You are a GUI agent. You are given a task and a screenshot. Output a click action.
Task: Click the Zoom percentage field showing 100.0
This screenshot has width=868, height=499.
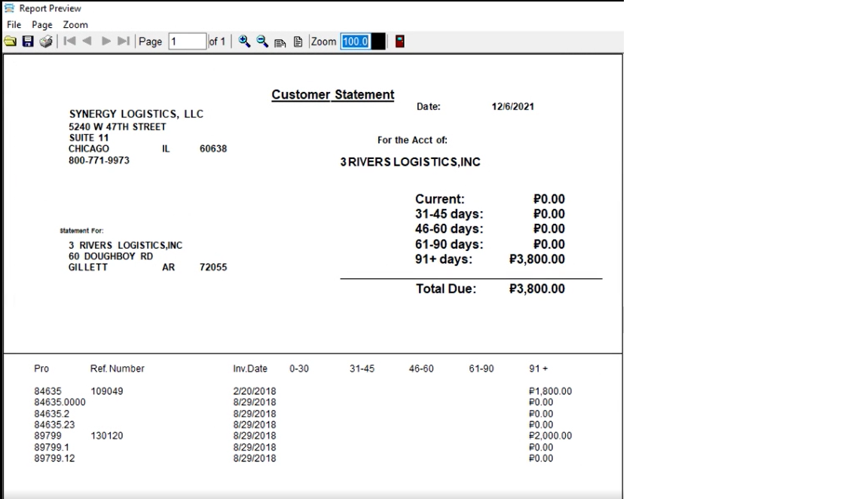coord(355,41)
